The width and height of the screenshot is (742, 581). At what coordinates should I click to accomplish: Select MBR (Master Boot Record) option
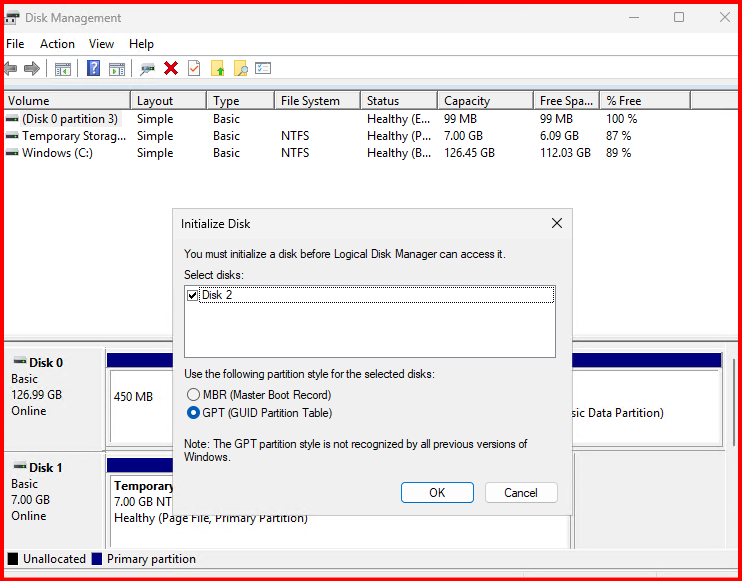194,395
